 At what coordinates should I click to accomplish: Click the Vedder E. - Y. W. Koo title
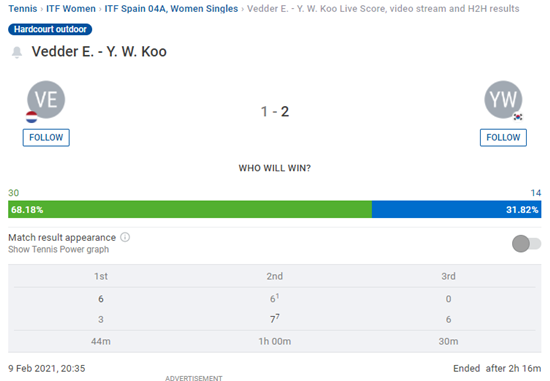pyautogui.click(x=99, y=52)
